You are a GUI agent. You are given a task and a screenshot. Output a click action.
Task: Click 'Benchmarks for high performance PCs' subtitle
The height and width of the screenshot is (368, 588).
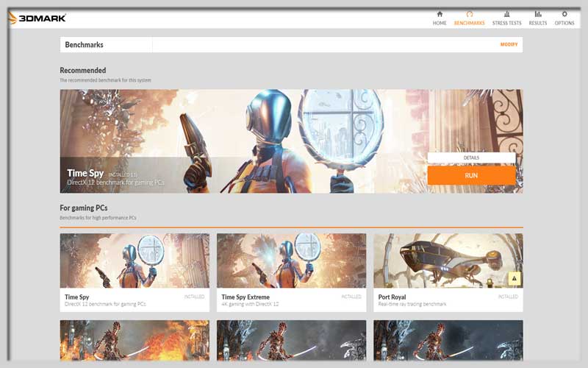click(x=98, y=218)
